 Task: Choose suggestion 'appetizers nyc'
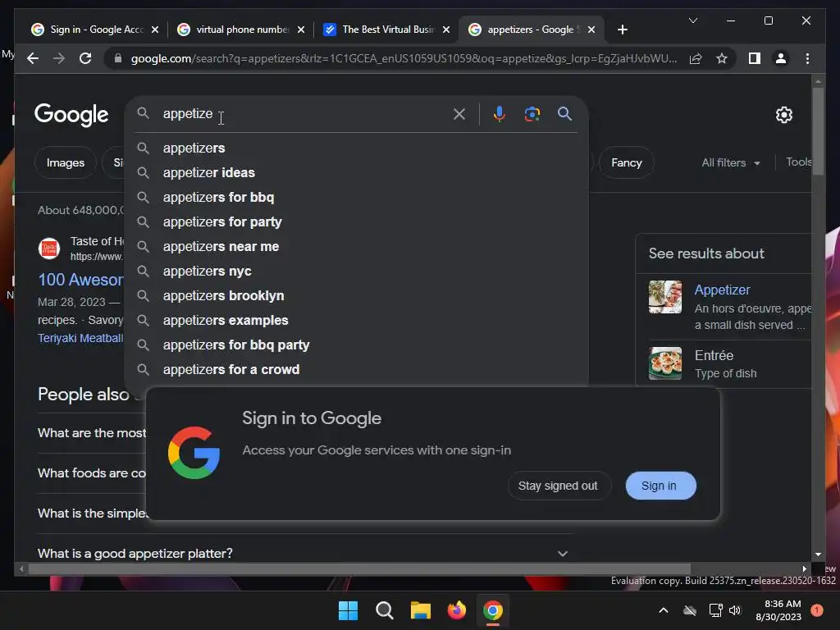click(356, 271)
